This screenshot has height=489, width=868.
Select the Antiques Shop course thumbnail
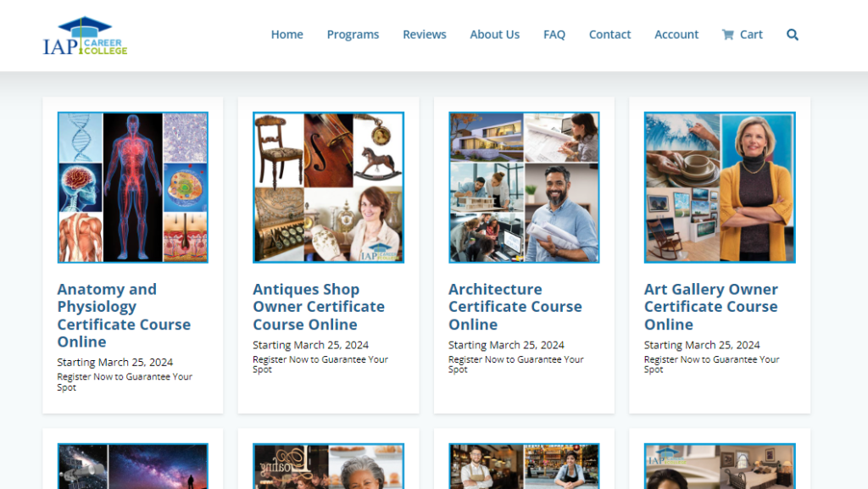(x=328, y=187)
